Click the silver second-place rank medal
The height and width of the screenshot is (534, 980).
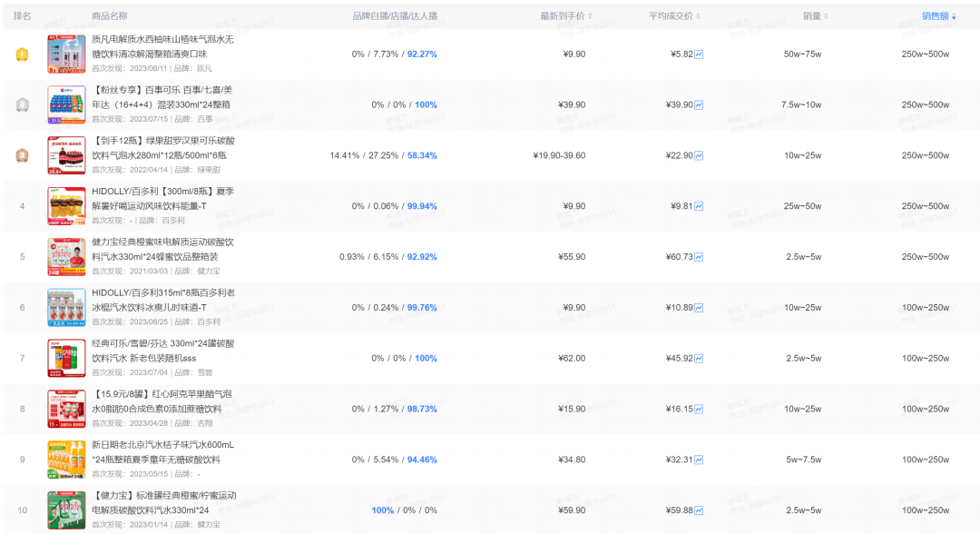pos(22,105)
